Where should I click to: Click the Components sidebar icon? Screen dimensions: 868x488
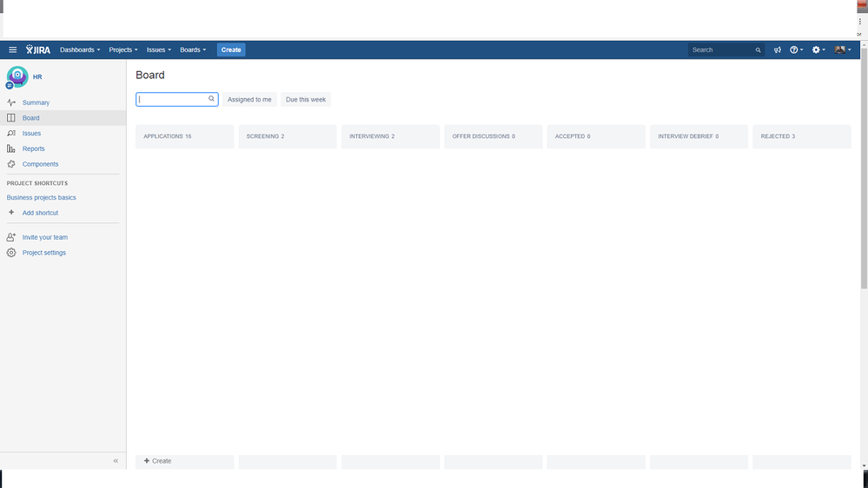coord(11,164)
